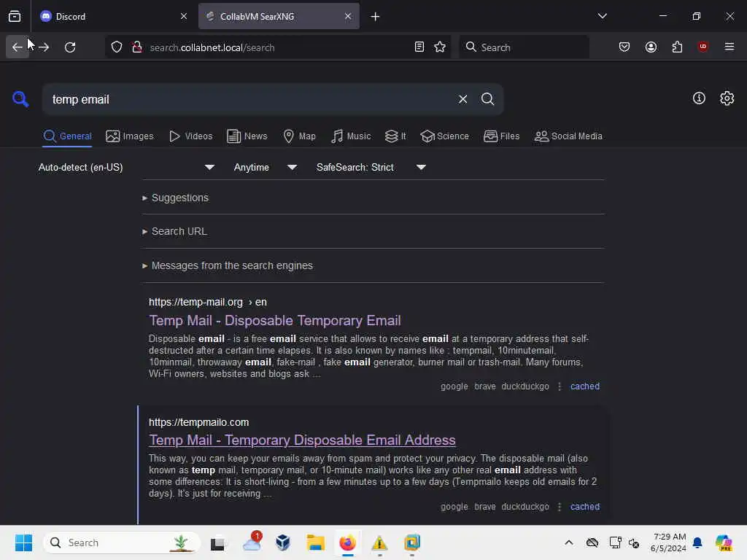Expand Messages from the search engines
This screenshot has height=560, width=747.
(228, 265)
